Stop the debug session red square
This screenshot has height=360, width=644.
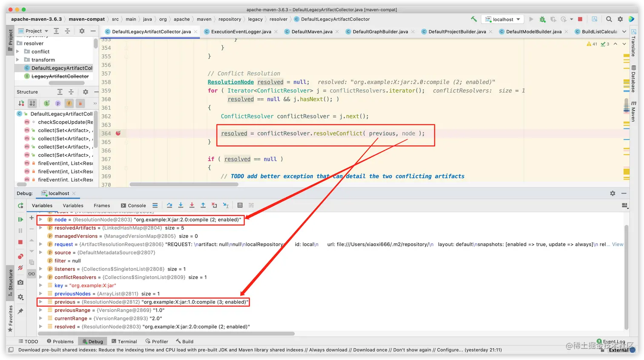click(20, 242)
